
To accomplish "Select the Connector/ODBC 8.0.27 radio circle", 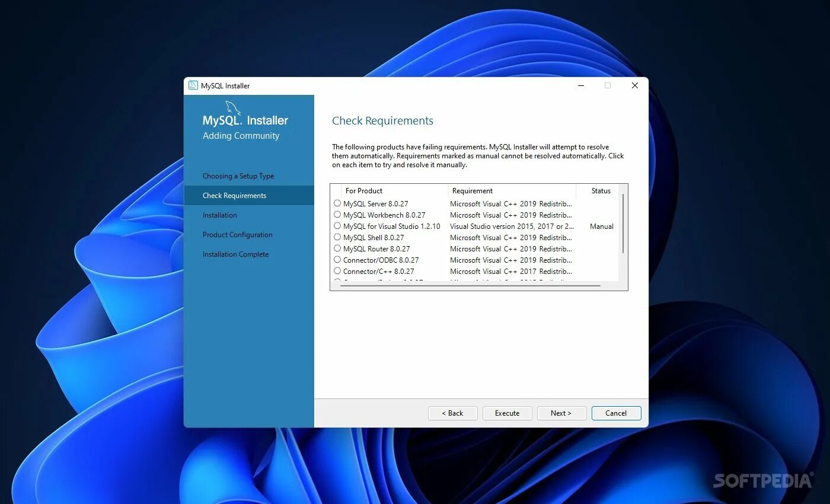I will [337, 260].
